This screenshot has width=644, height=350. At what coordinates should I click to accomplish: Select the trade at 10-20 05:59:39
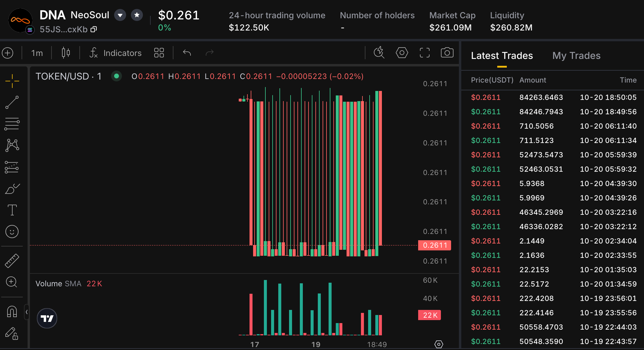553,155
